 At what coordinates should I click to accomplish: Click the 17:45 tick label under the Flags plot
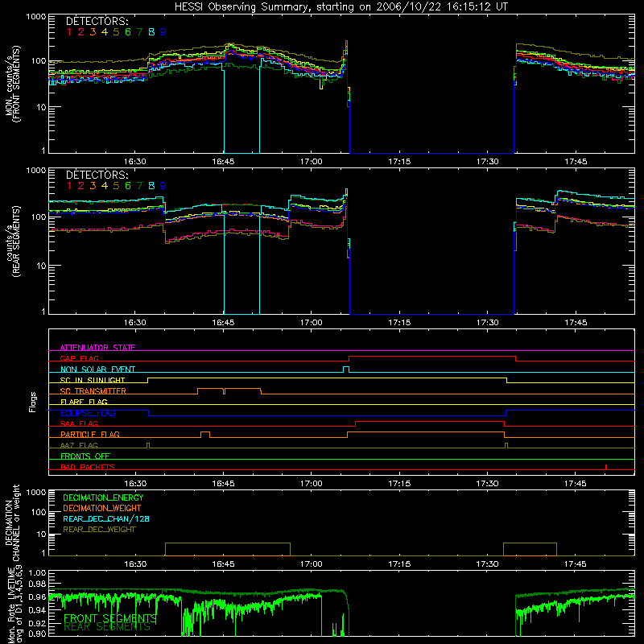[576, 484]
